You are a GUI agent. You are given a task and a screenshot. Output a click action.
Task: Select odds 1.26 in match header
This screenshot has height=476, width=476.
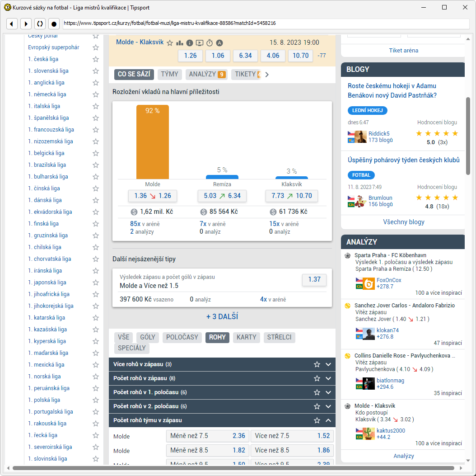coord(190,56)
